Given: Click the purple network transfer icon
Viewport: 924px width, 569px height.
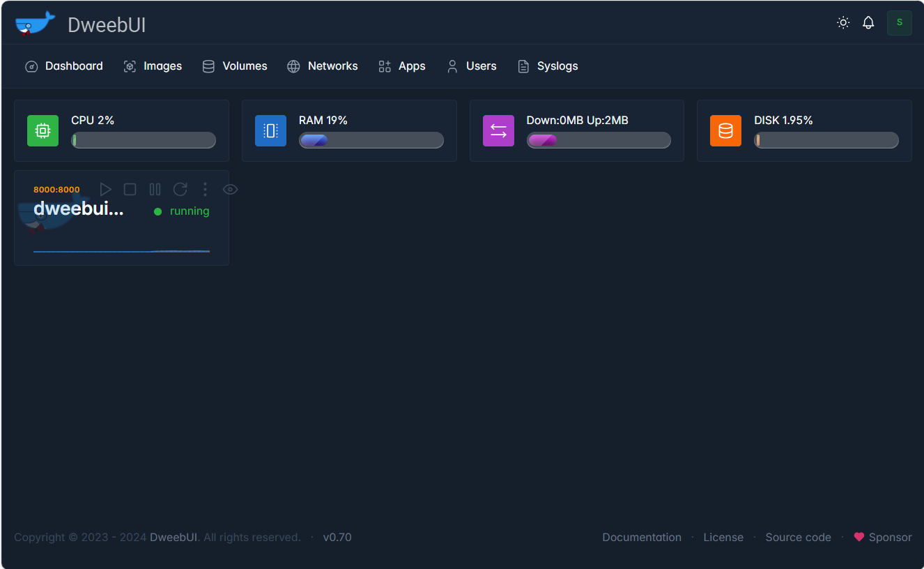Looking at the screenshot, I should point(498,131).
